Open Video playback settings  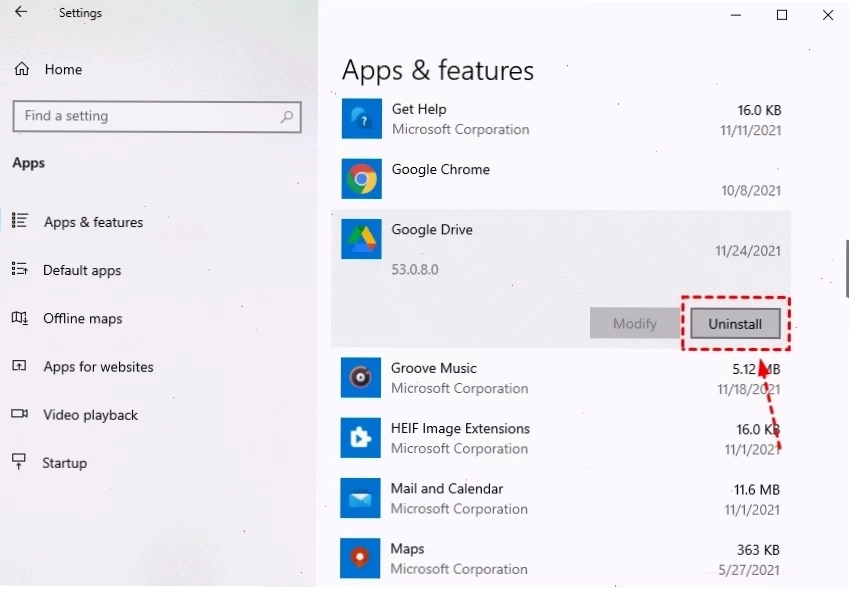point(90,415)
